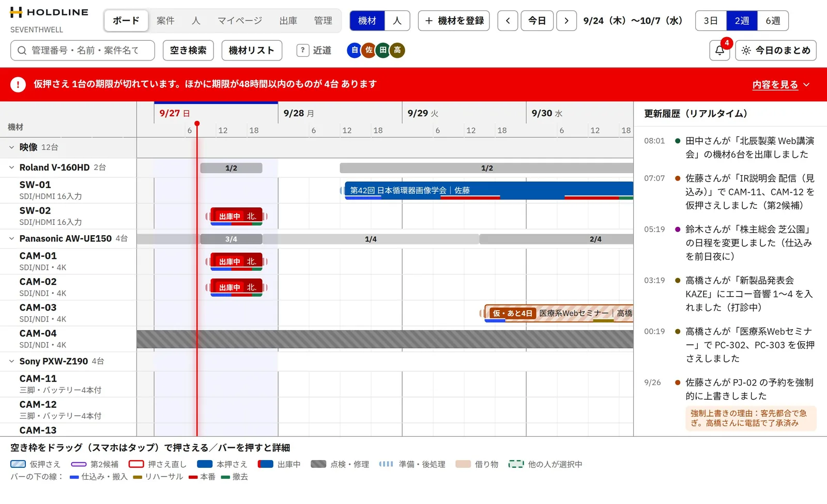Screen dimensions: 827x504
Task: Open the notification bell icon
Action: click(x=719, y=51)
